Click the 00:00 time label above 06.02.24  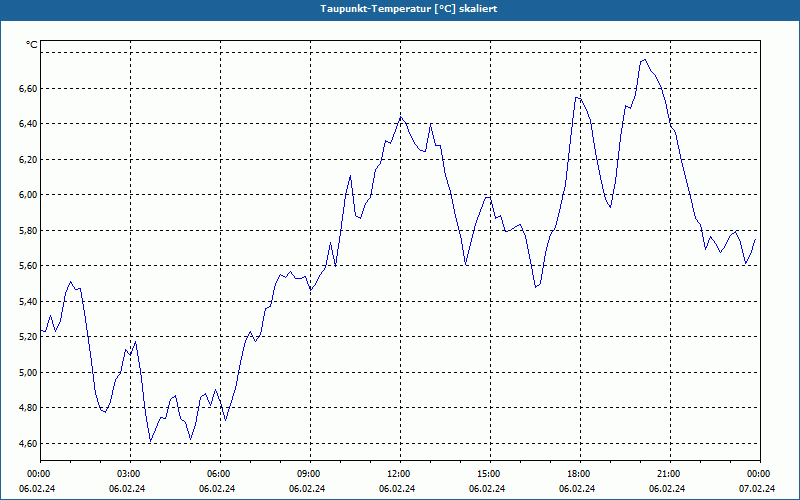point(38,474)
